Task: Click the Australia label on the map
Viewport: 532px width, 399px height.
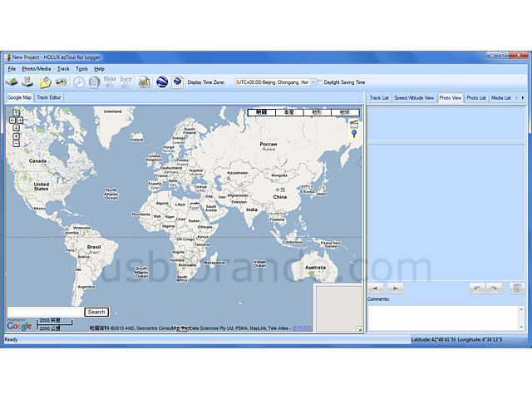Action: 315,268
